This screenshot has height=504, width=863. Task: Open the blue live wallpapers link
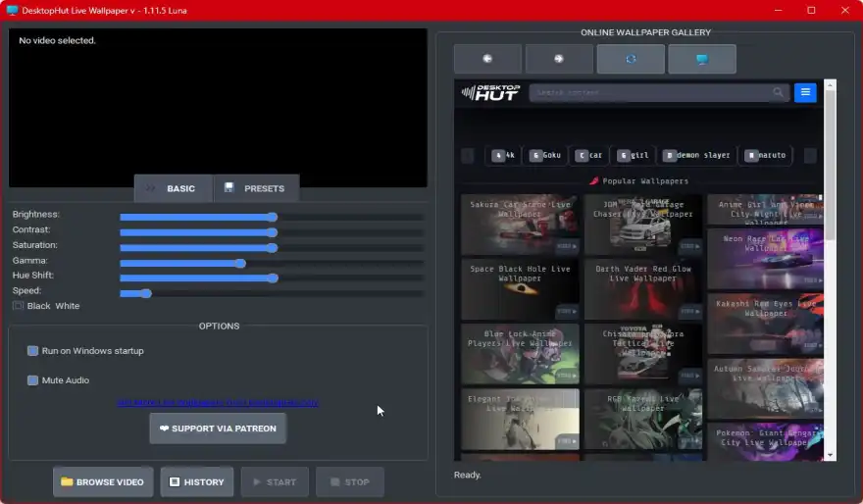click(218, 402)
